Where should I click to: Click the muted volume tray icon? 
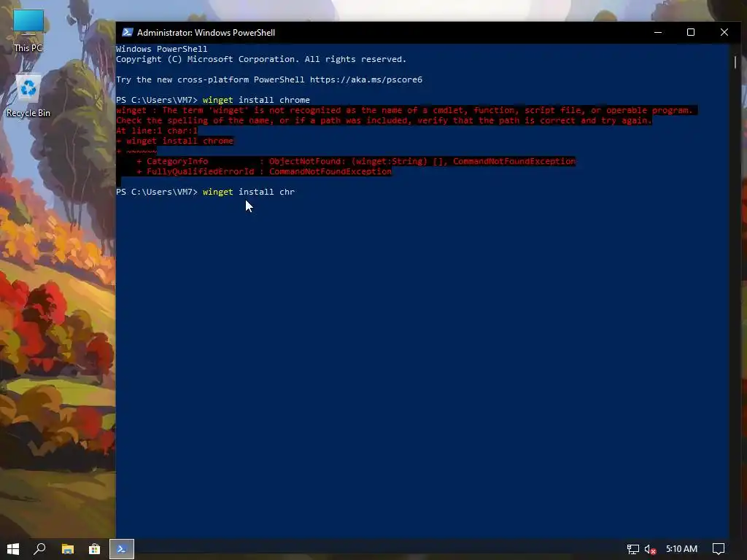click(650, 549)
